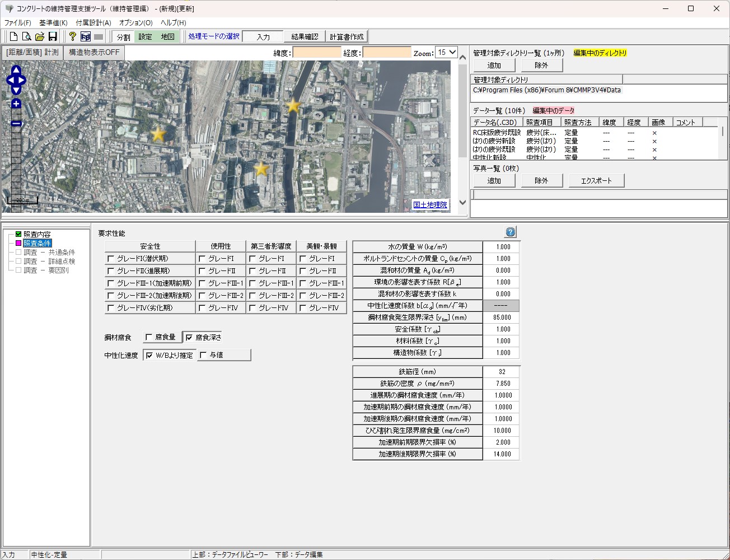This screenshot has height=560, width=730.
Task: Click the yellow question mark help icon
Action: click(x=72, y=37)
